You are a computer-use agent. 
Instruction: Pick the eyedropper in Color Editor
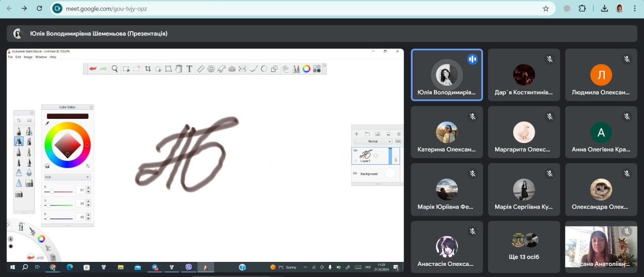tap(47, 123)
